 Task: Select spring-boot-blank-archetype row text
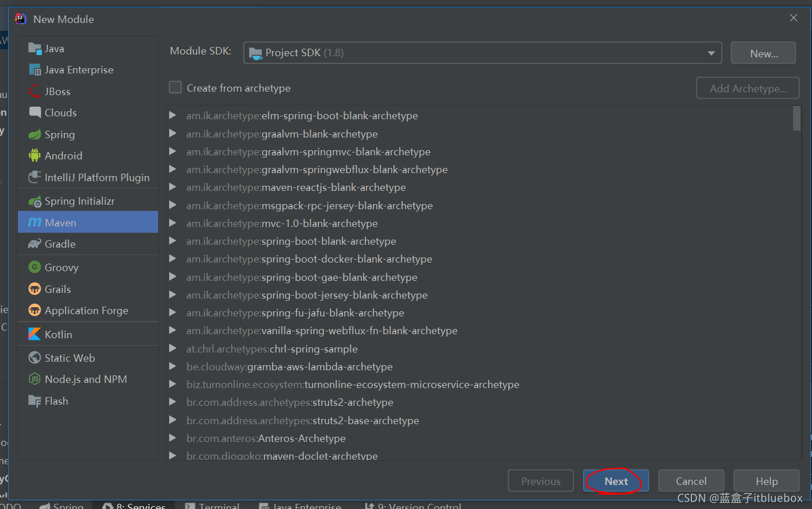pyautogui.click(x=291, y=241)
